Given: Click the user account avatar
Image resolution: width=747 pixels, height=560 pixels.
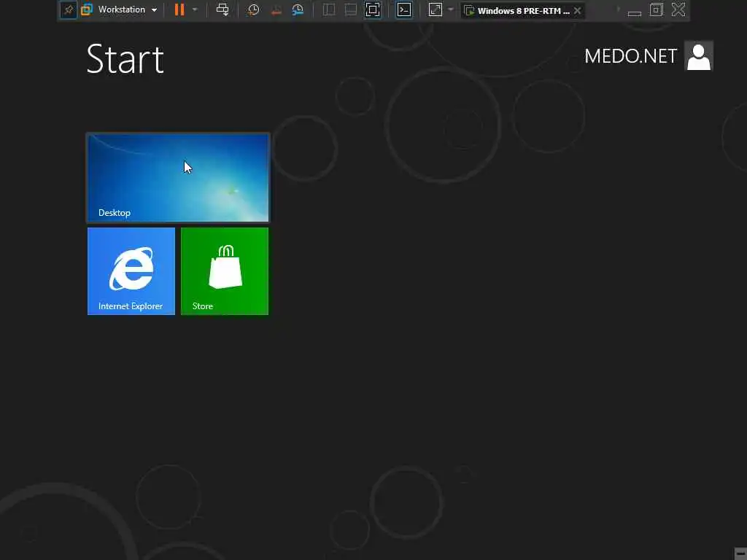Looking at the screenshot, I should point(699,55).
